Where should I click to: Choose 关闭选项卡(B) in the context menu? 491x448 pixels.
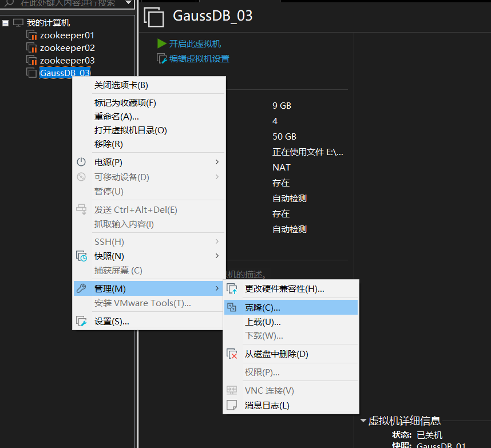click(x=148, y=85)
